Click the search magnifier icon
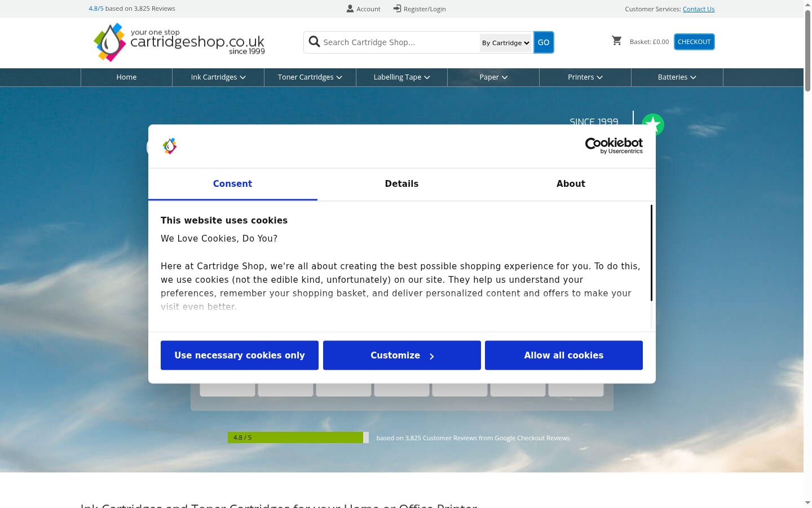Viewport: 812px width, 508px height. [x=315, y=42]
